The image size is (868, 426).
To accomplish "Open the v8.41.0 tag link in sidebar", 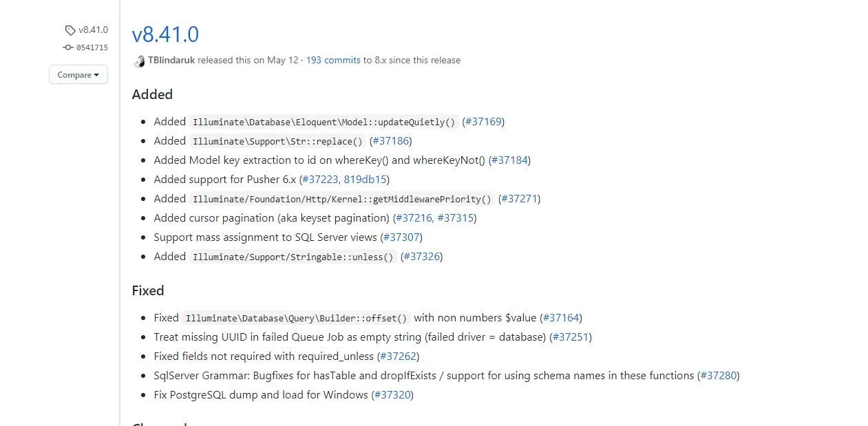I will 93,30.
